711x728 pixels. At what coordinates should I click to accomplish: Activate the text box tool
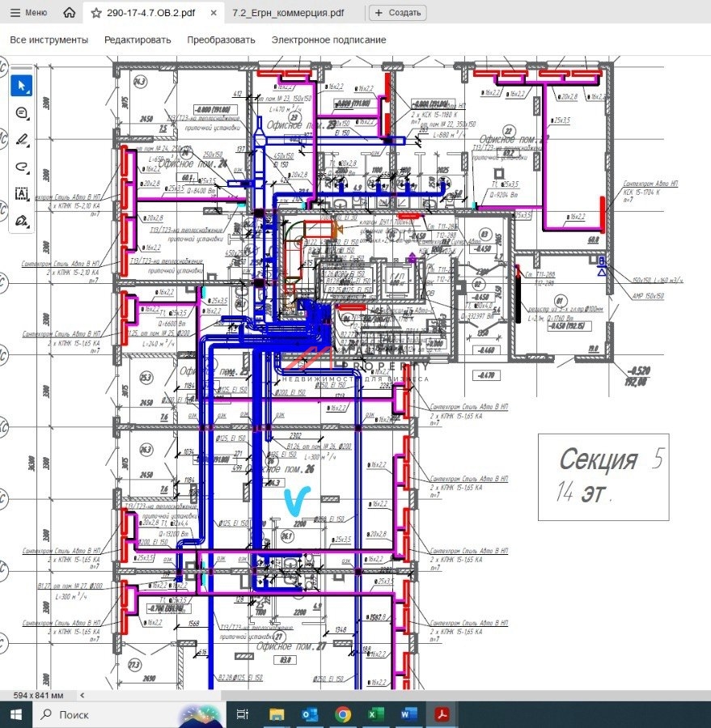(22, 193)
